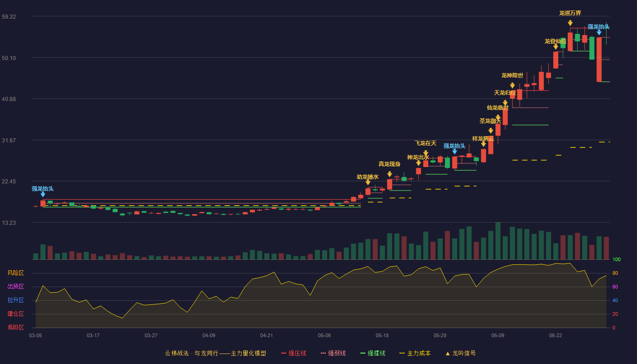Click the 06-09 date axis label
The height and width of the screenshot is (364, 637).
tap(498, 335)
